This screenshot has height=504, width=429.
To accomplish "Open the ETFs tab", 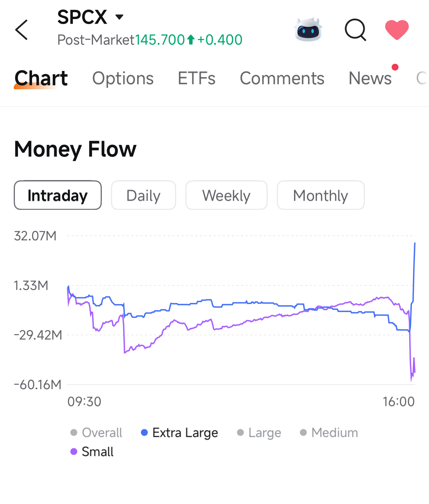I will pos(196,78).
